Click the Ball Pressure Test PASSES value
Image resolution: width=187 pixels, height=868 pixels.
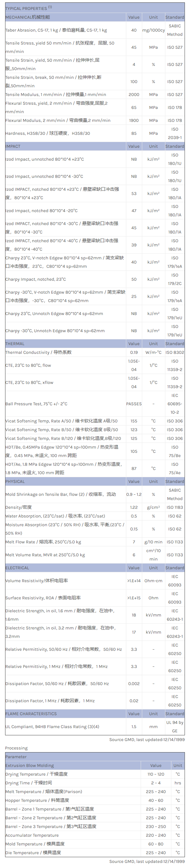[134, 404]
